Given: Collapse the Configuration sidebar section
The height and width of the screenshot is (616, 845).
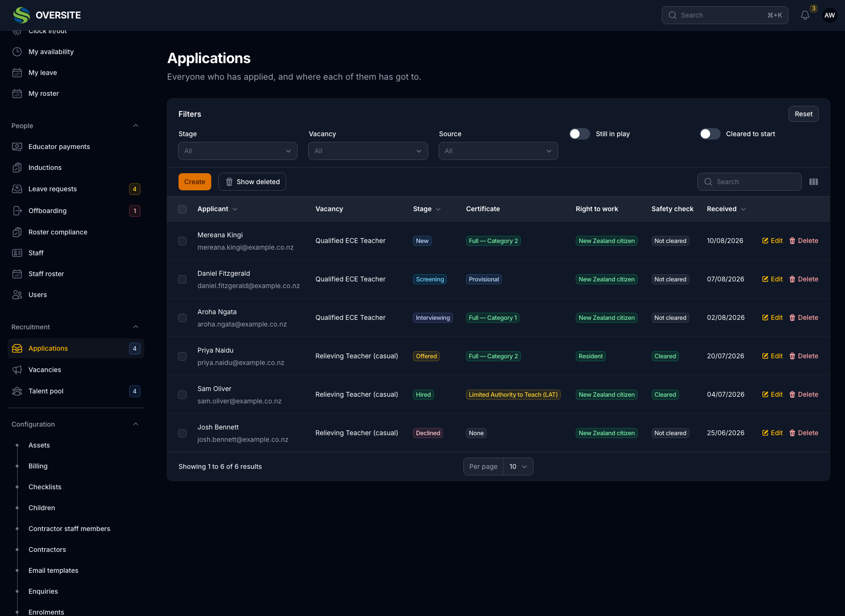Looking at the screenshot, I should point(136,424).
